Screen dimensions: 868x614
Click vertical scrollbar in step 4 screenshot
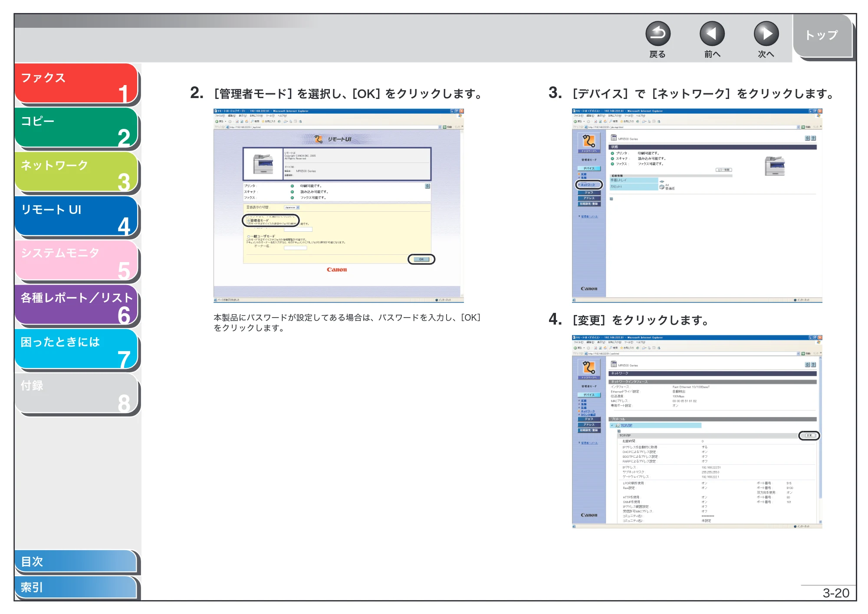(x=820, y=440)
